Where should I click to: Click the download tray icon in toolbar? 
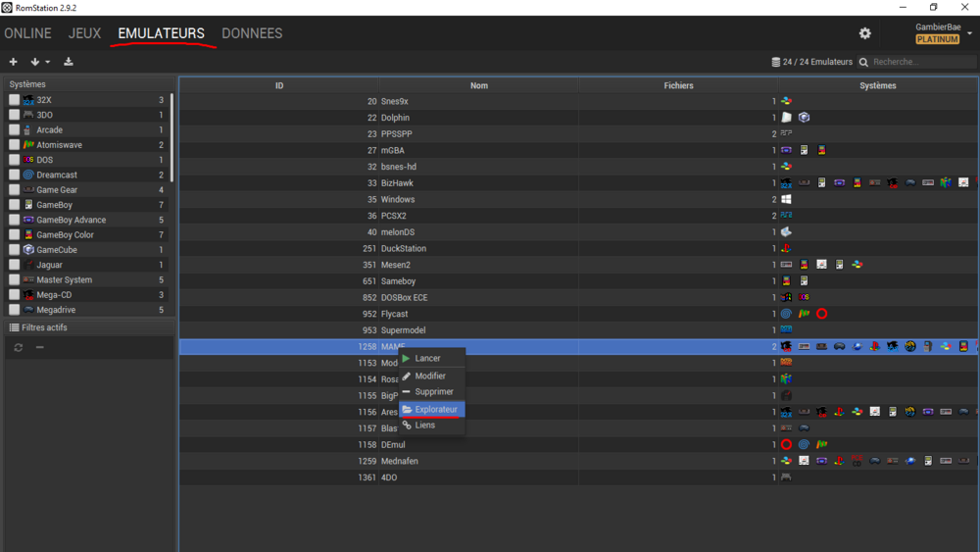pyautogui.click(x=69, y=62)
